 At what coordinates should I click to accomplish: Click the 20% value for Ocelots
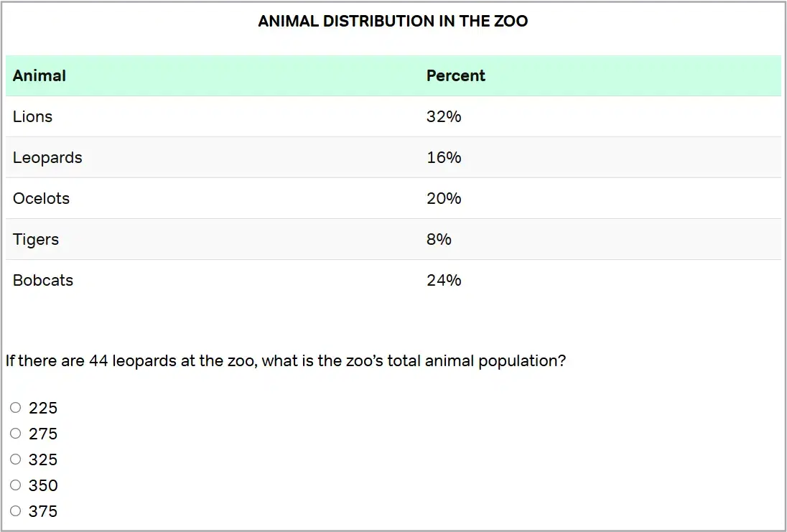click(444, 199)
